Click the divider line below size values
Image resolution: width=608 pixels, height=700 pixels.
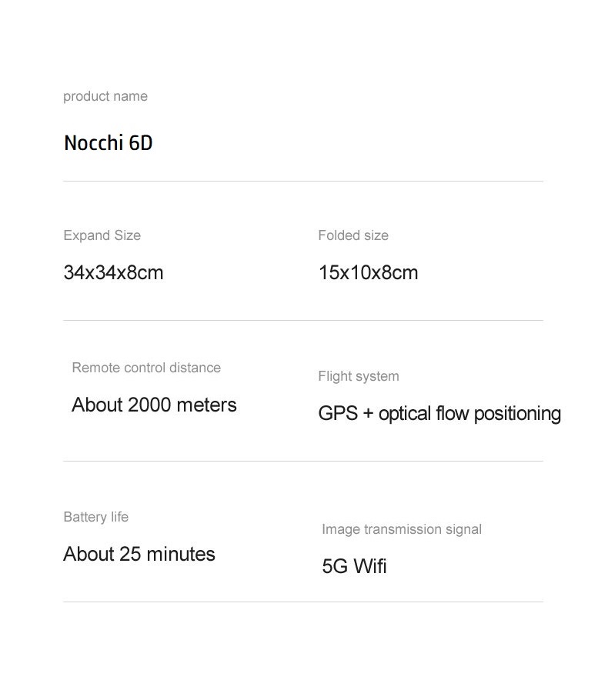pos(303,320)
